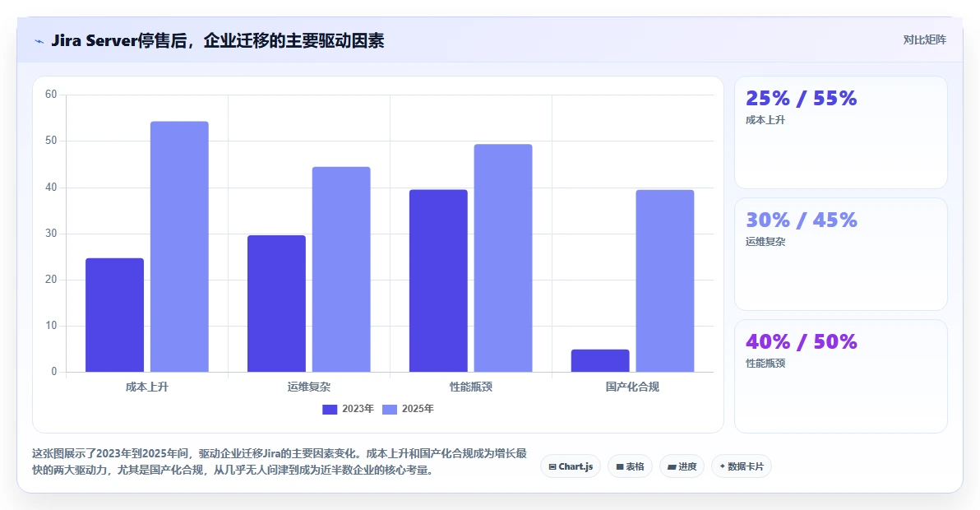Click the 运维复杂 x-axis label

coord(309,387)
